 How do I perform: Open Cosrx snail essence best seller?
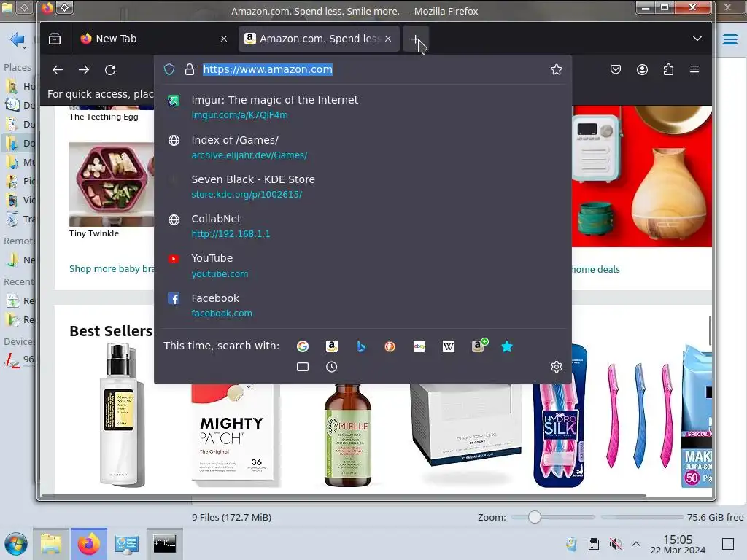click(121, 415)
